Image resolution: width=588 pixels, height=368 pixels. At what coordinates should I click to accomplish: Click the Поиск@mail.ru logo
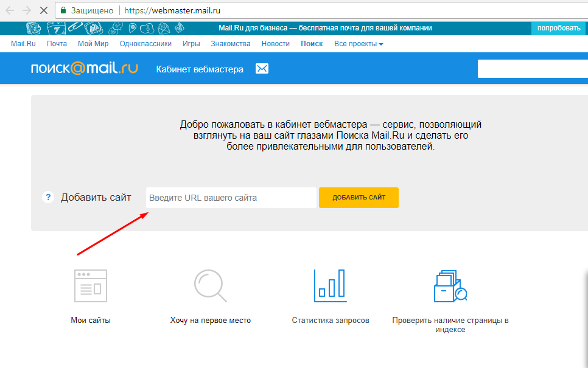pos(85,69)
